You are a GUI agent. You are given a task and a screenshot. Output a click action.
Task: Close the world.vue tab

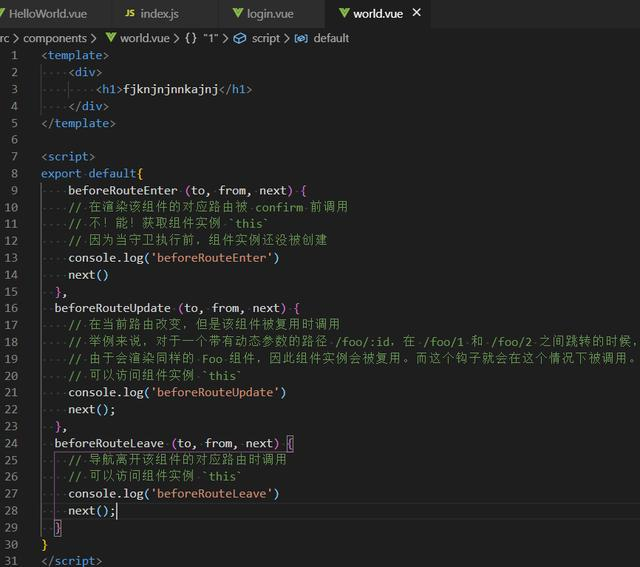417,13
